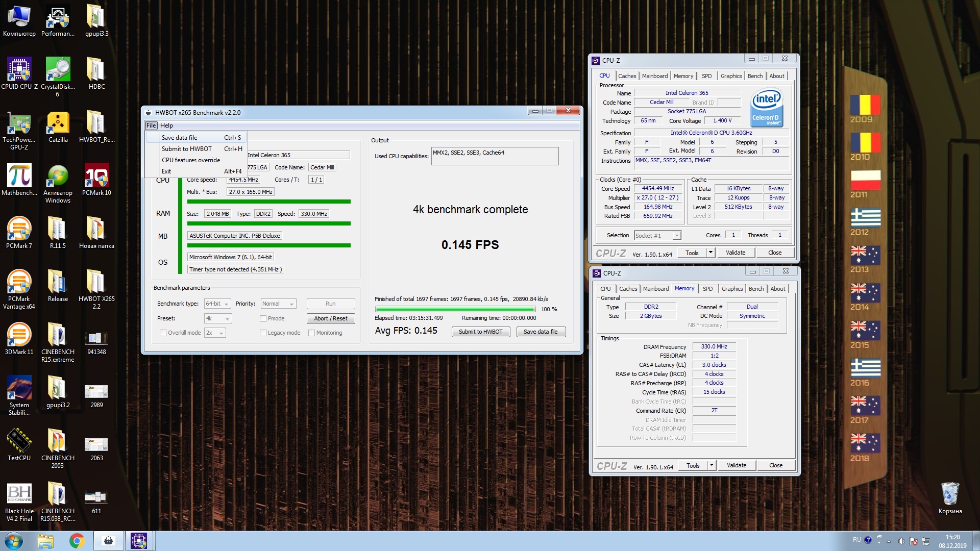Open the HWBOT X265 2.2 folder
The width and height of the screenshot is (980, 551).
click(96, 289)
